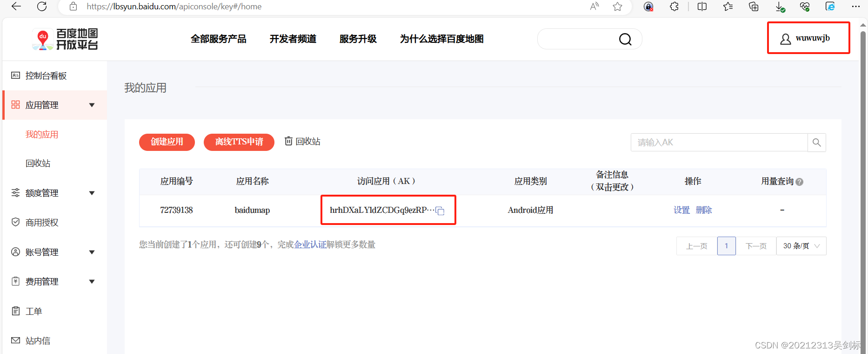Screen dimensions: 868x354
Task: Click the 创建应用 button
Action: 167,142
